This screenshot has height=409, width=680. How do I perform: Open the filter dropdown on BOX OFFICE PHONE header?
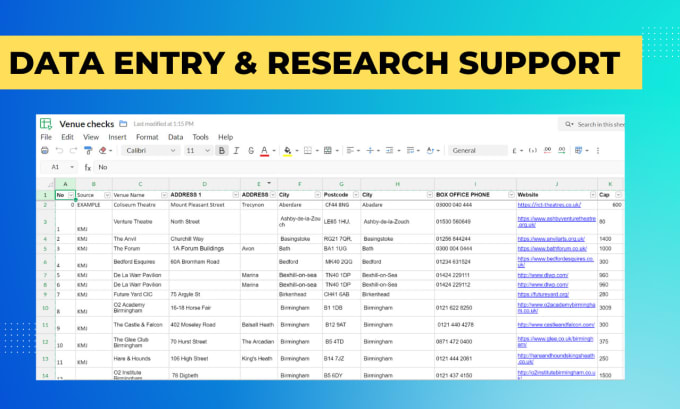point(511,195)
